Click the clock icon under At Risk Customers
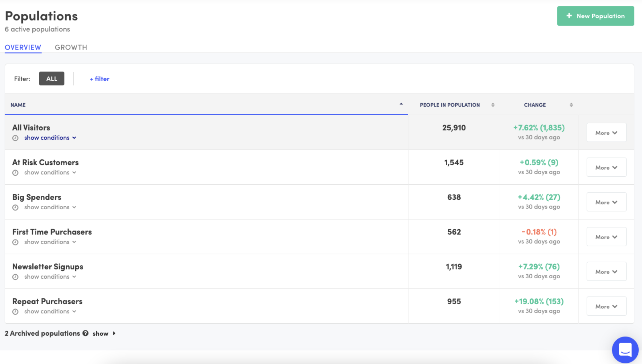The height and width of the screenshot is (364, 642). (15, 173)
